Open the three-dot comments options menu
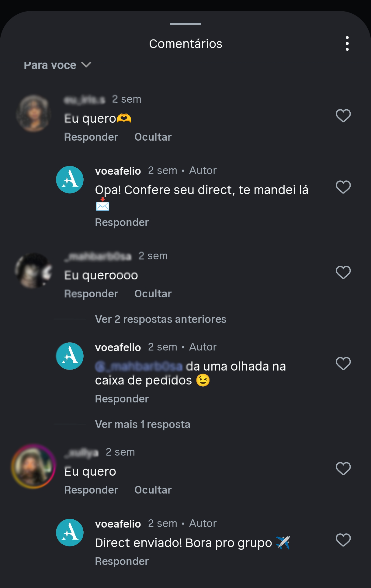Screen dimensions: 371x588 tap(348, 43)
